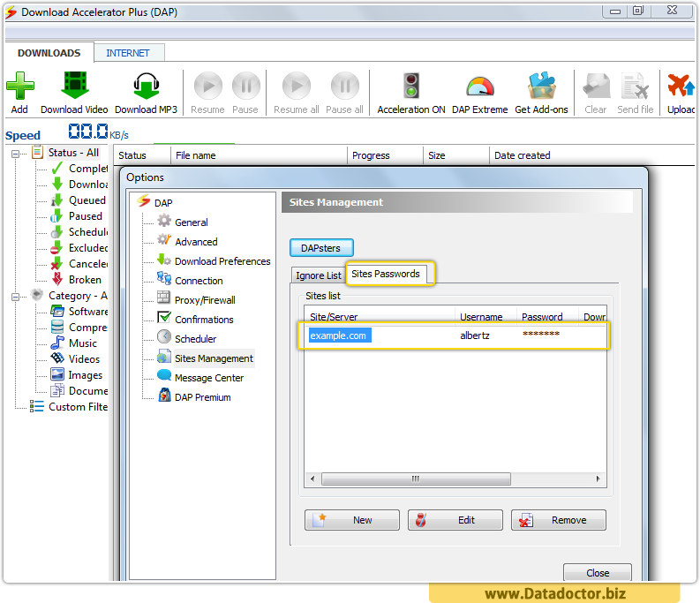
Task: Click the DAPsters button
Action: (321, 248)
